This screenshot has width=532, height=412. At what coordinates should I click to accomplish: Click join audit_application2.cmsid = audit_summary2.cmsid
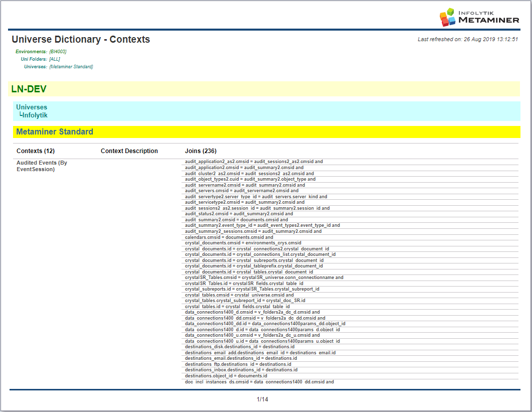244,168
